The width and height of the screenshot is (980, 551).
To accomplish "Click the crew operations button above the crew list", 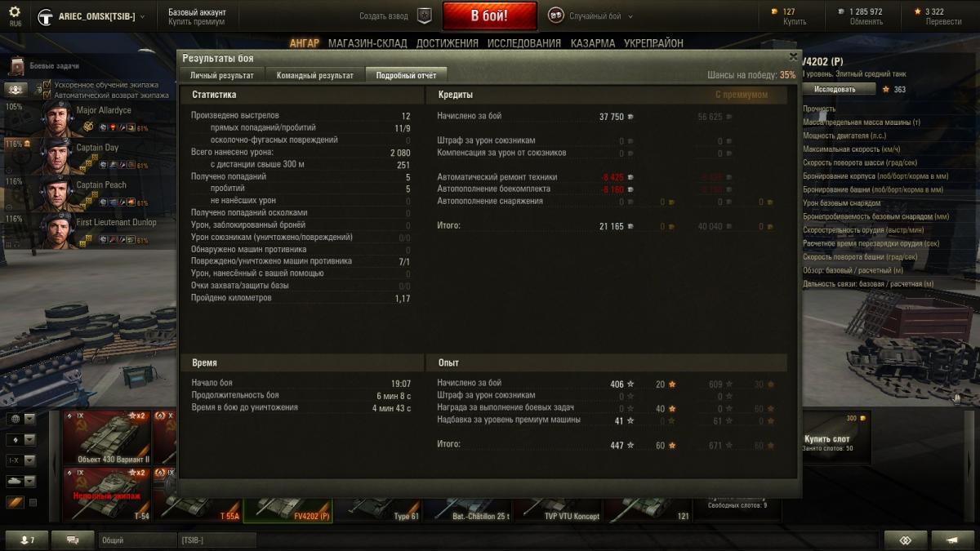I will [16, 89].
